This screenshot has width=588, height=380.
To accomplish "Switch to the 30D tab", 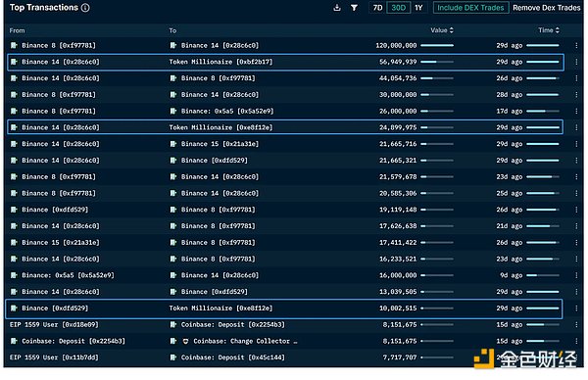I will [398, 8].
